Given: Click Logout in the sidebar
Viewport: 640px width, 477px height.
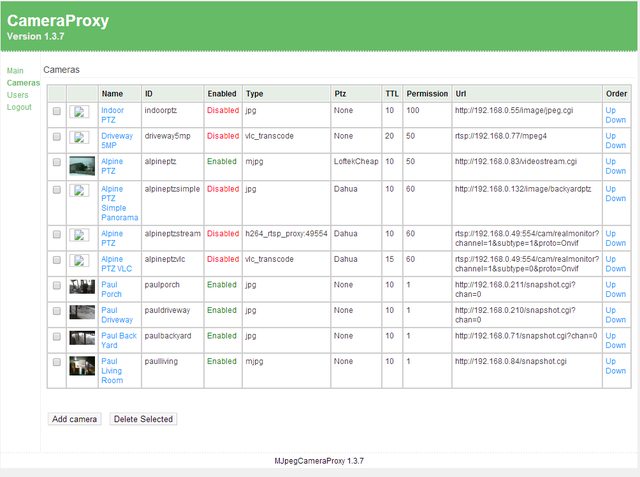Looking at the screenshot, I should click(x=19, y=107).
